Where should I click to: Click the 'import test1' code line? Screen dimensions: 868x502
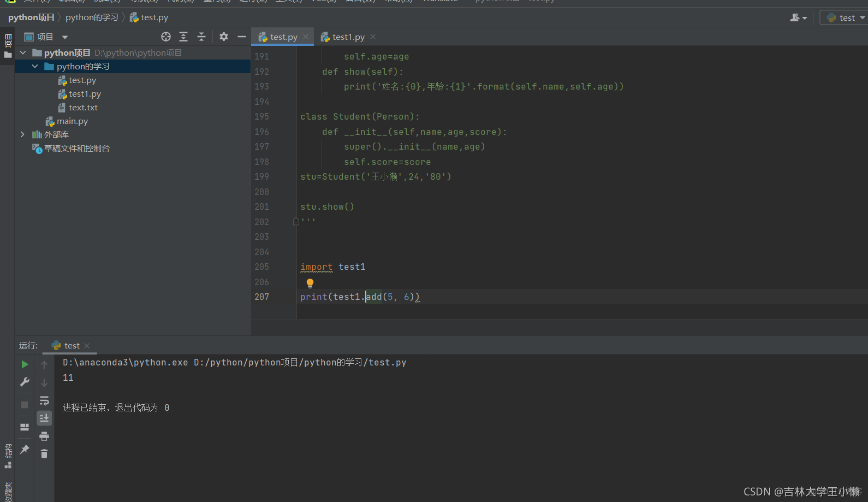click(x=333, y=267)
